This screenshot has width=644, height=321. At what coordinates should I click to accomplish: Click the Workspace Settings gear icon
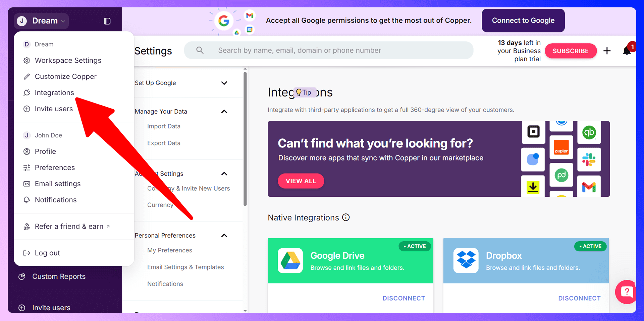(27, 61)
